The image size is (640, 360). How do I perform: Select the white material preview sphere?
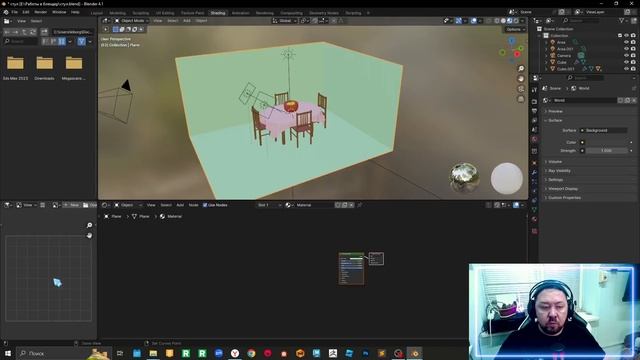507,178
